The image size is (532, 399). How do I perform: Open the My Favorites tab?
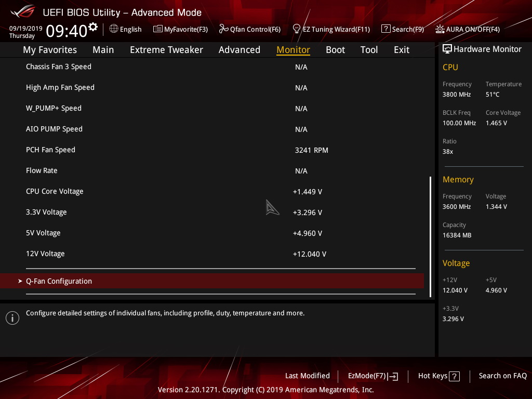point(50,50)
